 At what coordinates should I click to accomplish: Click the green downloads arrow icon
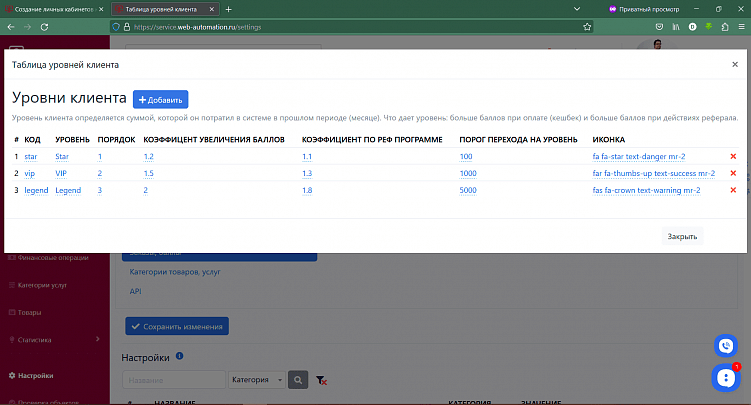point(708,27)
